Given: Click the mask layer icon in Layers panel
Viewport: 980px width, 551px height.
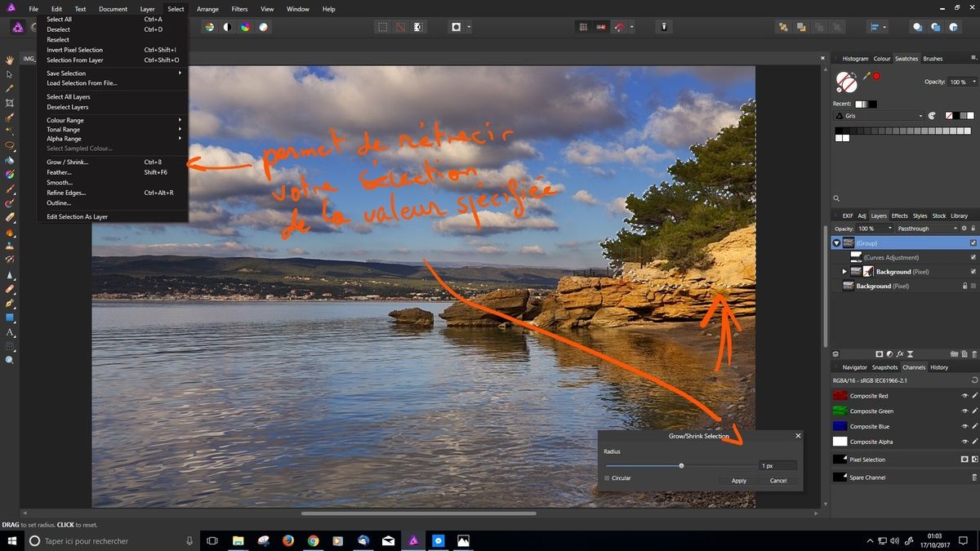Looking at the screenshot, I should pyautogui.click(x=880, y=354).
